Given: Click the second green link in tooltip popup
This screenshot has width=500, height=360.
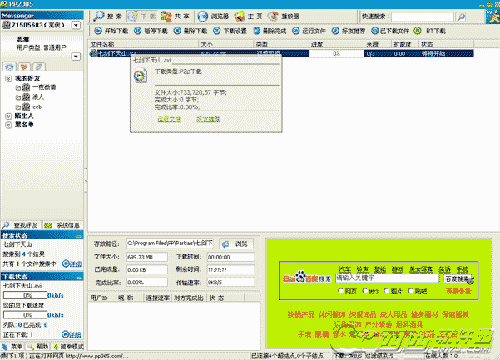Looking at the screenshot, I should (208, 119).
